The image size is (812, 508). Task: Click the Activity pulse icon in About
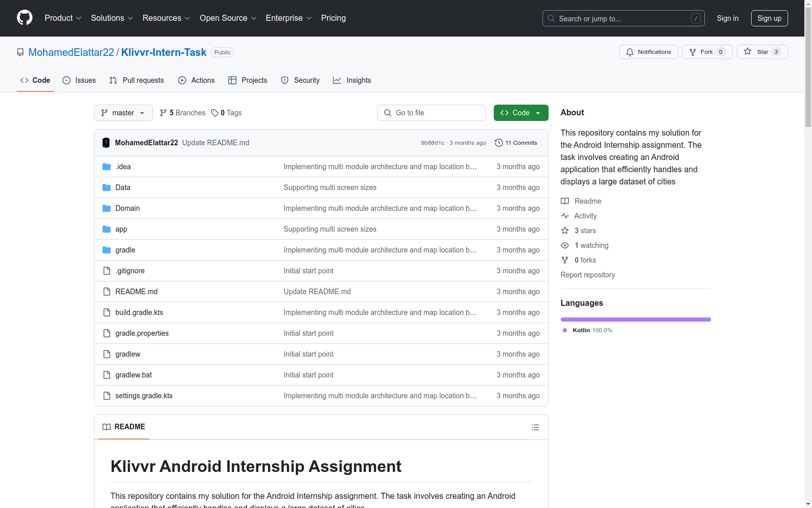(x=565, y=216)
